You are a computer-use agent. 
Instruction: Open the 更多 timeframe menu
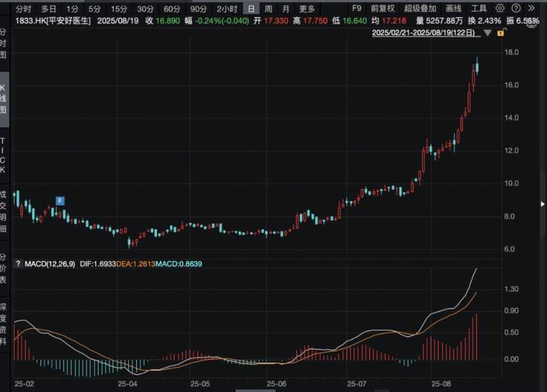(307, 8)
